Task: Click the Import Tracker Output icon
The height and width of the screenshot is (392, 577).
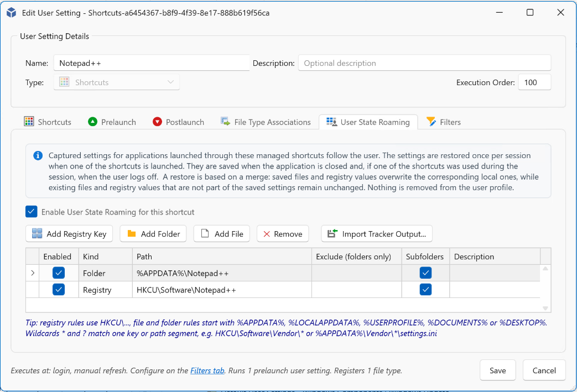Action: 332,233
